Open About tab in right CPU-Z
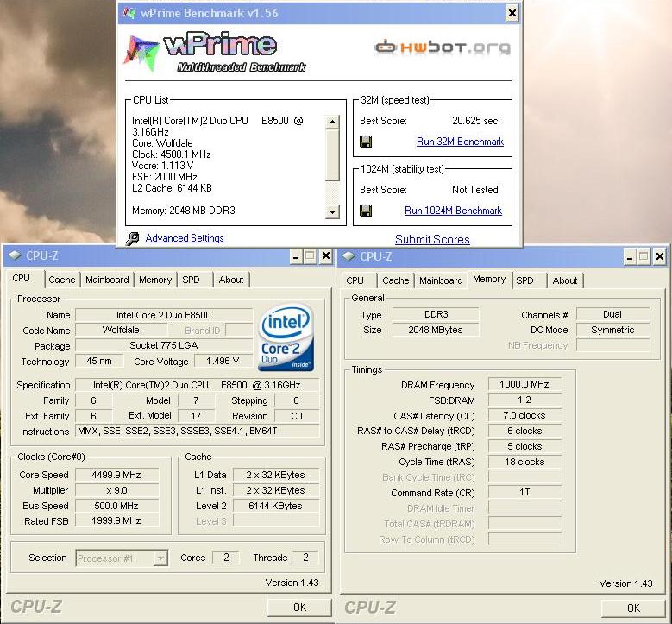 (565, 280)
